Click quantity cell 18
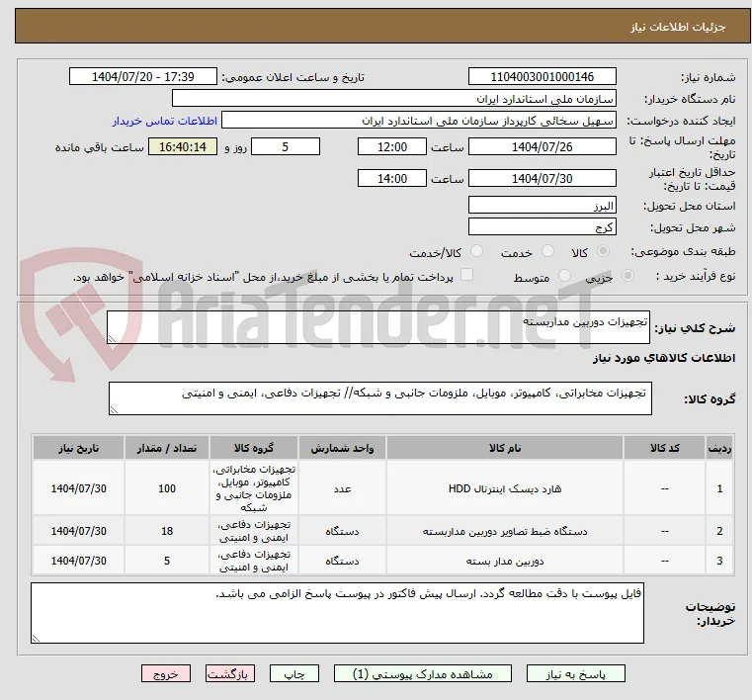 coord(167,531)
